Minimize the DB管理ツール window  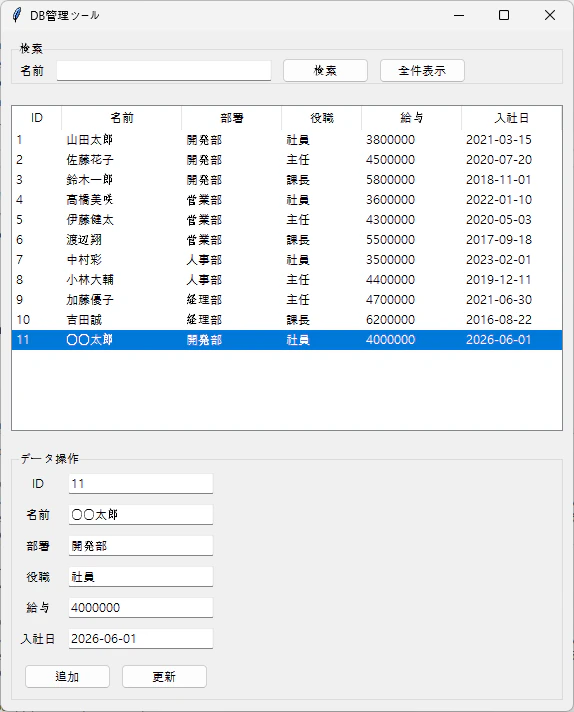click(459, 15)
